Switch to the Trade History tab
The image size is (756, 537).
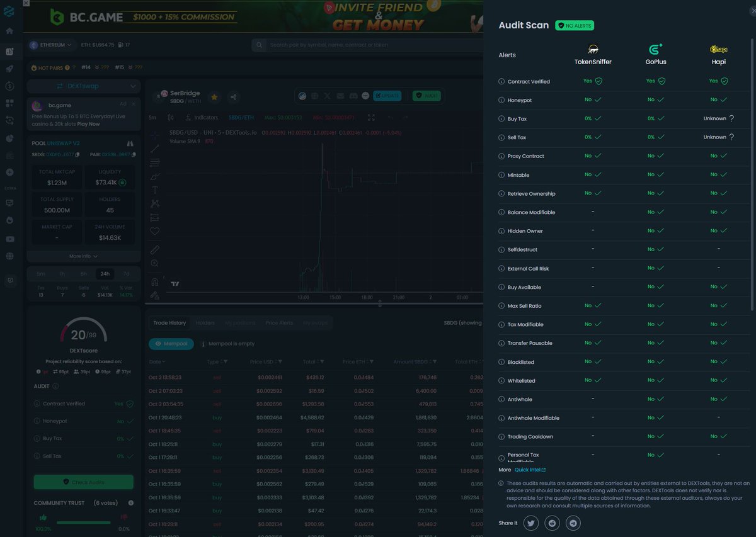coord(169,323)
